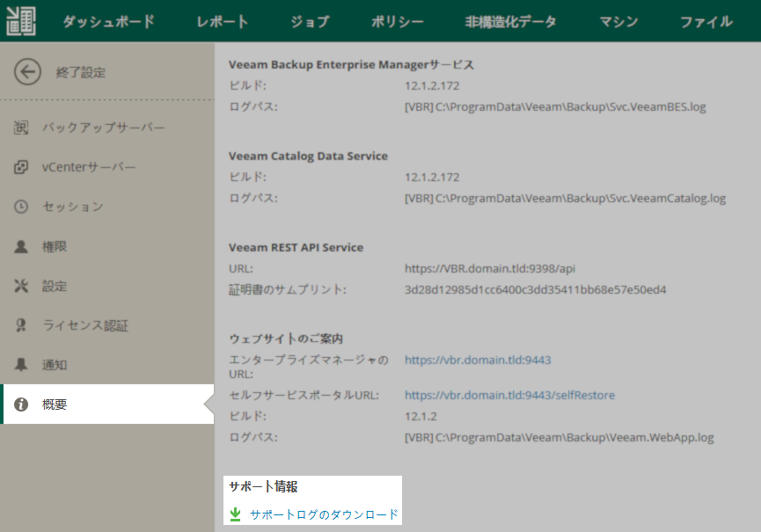Click the certificate thumbprint value 3d28d12985…
The width and height of the screenshot is (761, 532).
click(535, 289)
